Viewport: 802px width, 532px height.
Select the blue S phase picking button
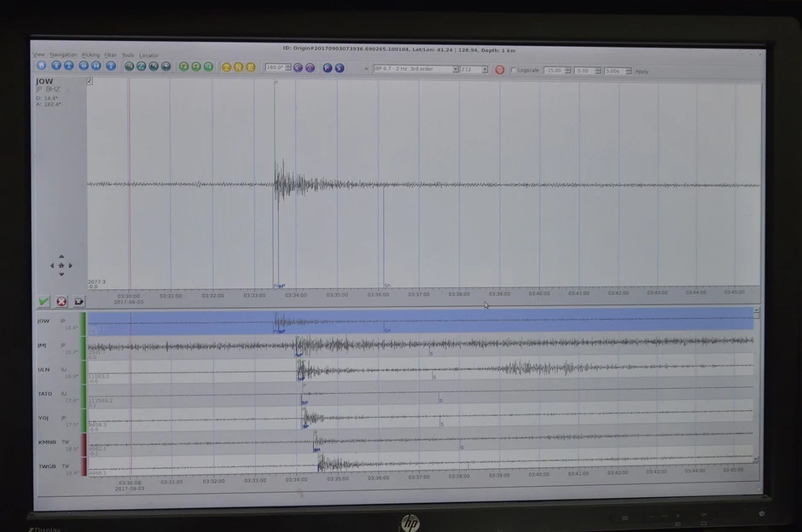point(339,67)
